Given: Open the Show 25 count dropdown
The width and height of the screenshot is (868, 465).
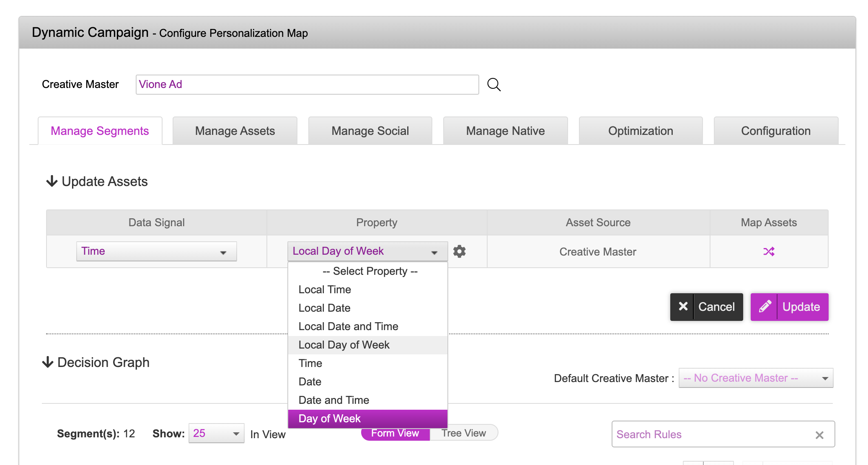Looking at the screenshot, I should [216, 434].
